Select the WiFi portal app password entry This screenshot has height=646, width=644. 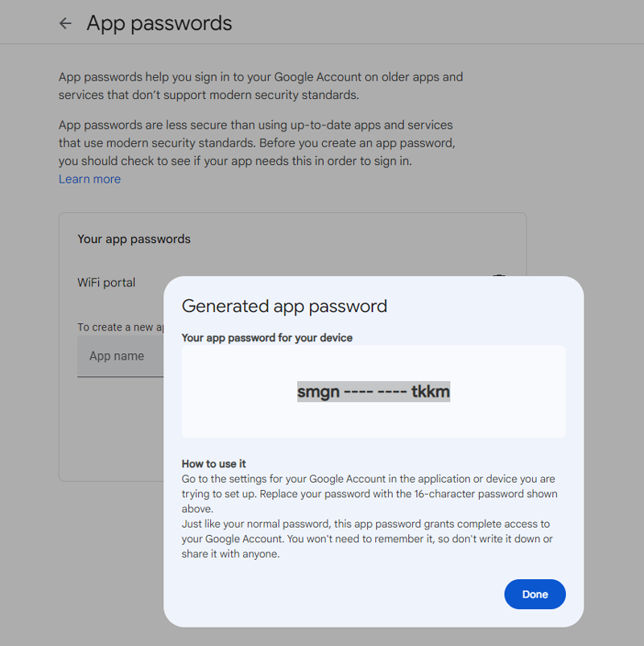click(106, 282)
